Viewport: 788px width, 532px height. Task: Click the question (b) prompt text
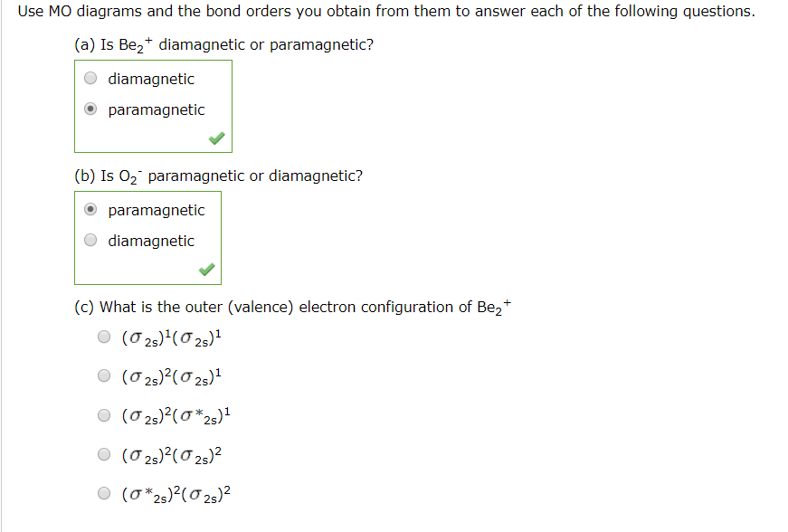click(x=217, y=176)
